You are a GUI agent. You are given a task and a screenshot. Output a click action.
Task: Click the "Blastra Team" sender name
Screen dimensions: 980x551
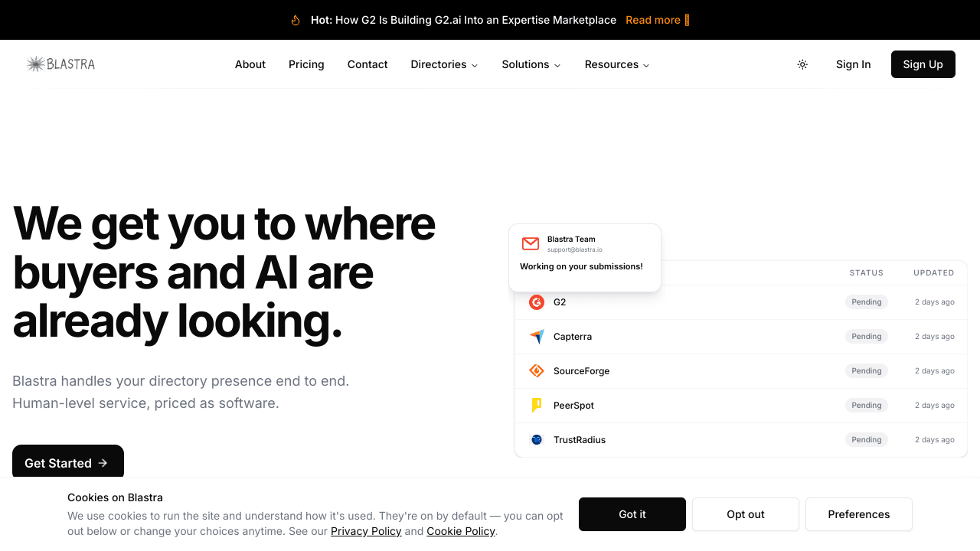tap(571, 240)
